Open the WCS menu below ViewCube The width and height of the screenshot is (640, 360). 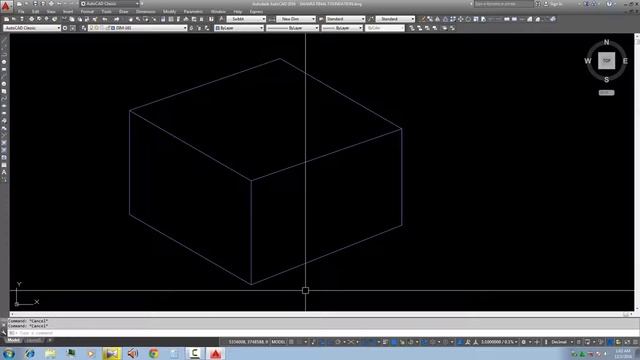[607, 93]
